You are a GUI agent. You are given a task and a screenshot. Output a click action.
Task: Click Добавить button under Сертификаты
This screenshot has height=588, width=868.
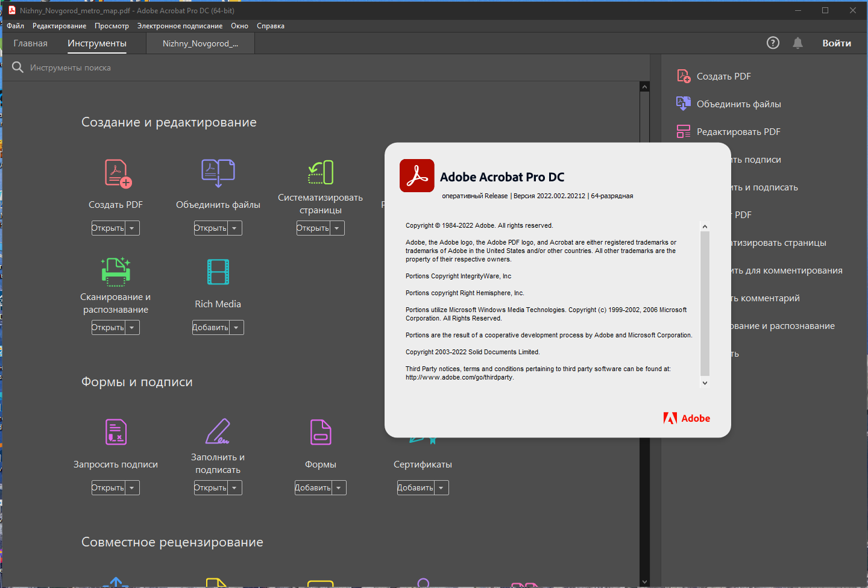point(416,487)
